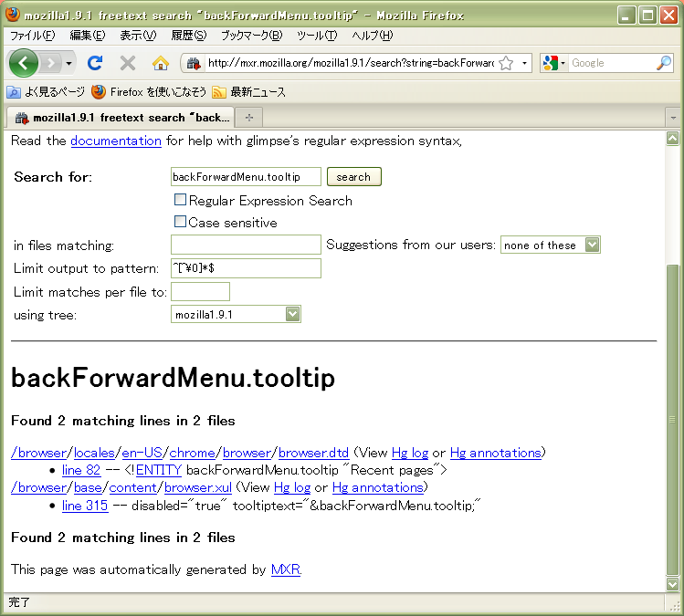Open the よく見るページ bookmark folder

click(x=46, y=92)
